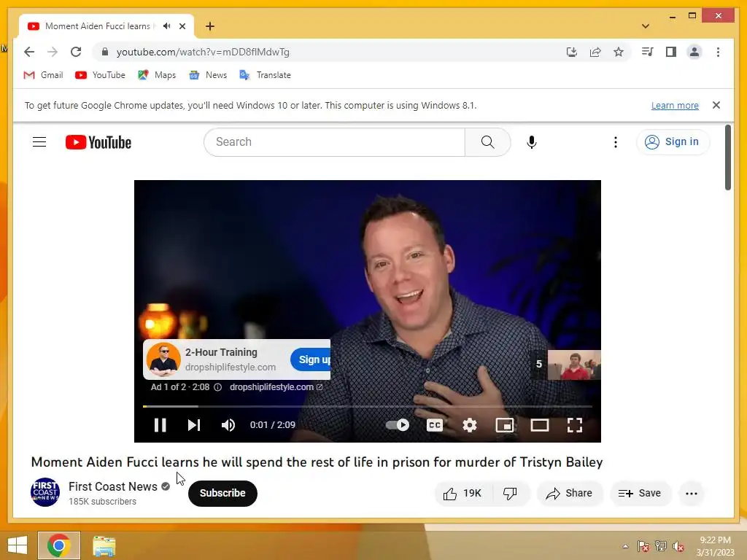Open more actions ellipsis menu
This screenshot has width=747, height=560.
click(692, 494)
